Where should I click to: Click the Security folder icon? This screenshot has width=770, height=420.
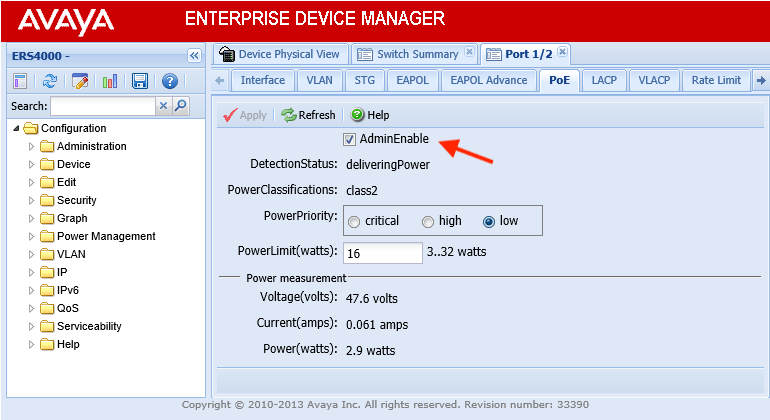point(47,200)
